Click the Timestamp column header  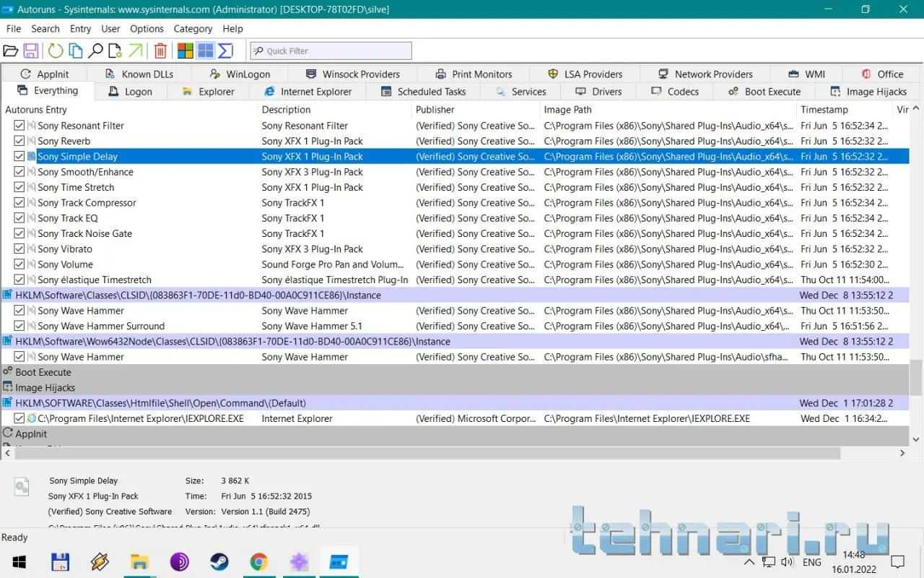pos(824,110)
